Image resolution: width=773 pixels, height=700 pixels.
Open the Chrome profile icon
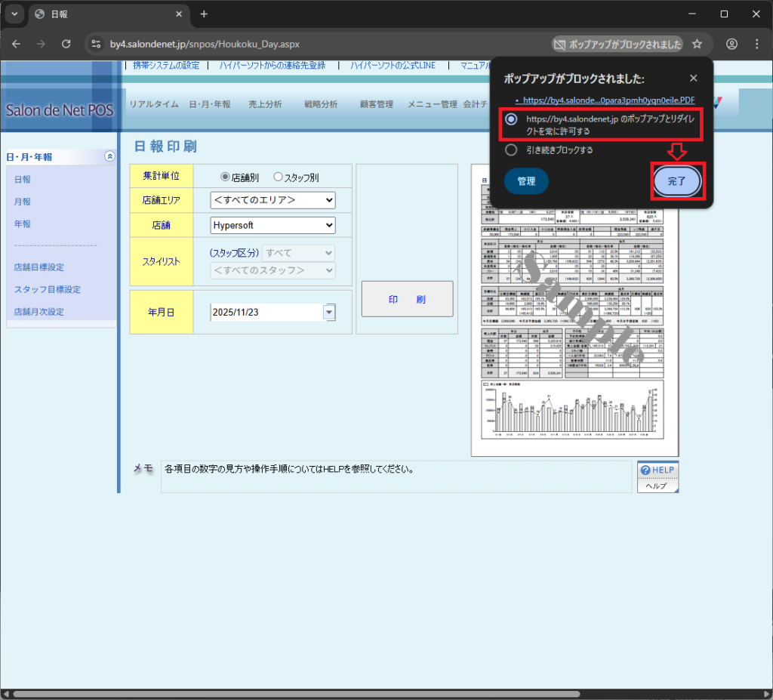[x=731, y=45]
